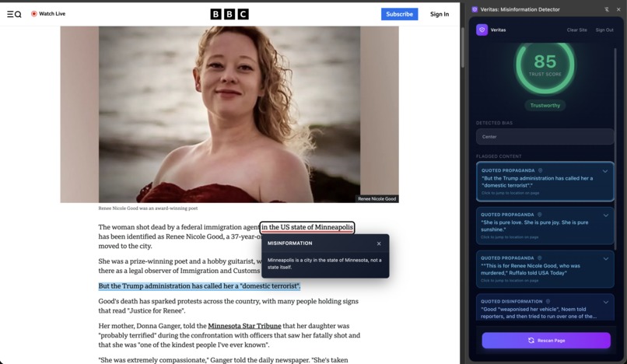Click the Rescan Page button

(546, 341)
